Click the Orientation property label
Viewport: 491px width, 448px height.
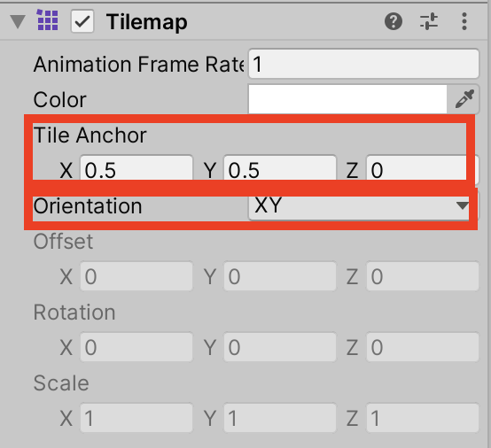pyautogui.click(x=88, y=206)
